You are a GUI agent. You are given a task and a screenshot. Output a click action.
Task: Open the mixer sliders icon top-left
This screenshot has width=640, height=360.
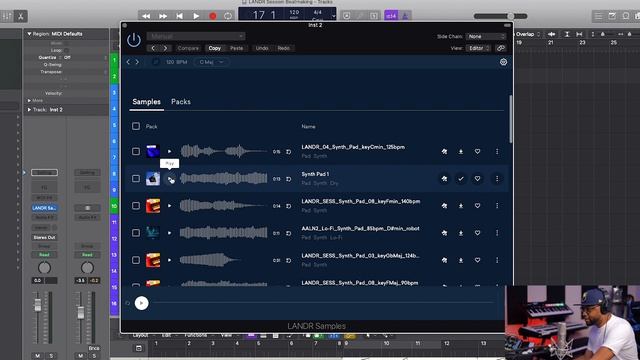coord(7,16)
